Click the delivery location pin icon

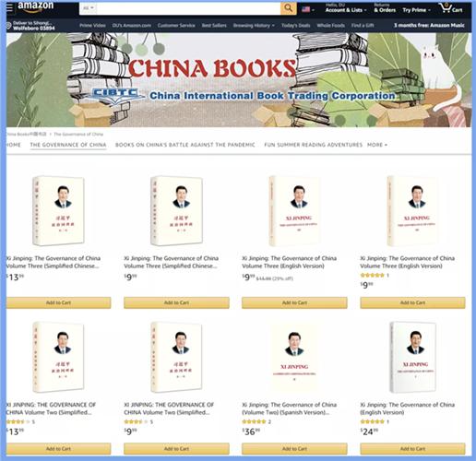pos(9,26)
